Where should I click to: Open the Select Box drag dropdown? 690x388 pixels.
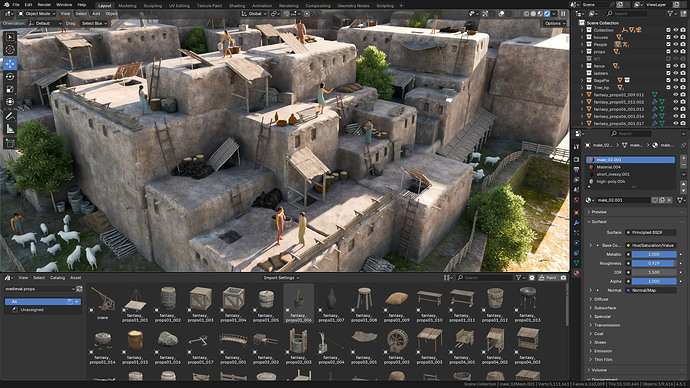point(94,23)
